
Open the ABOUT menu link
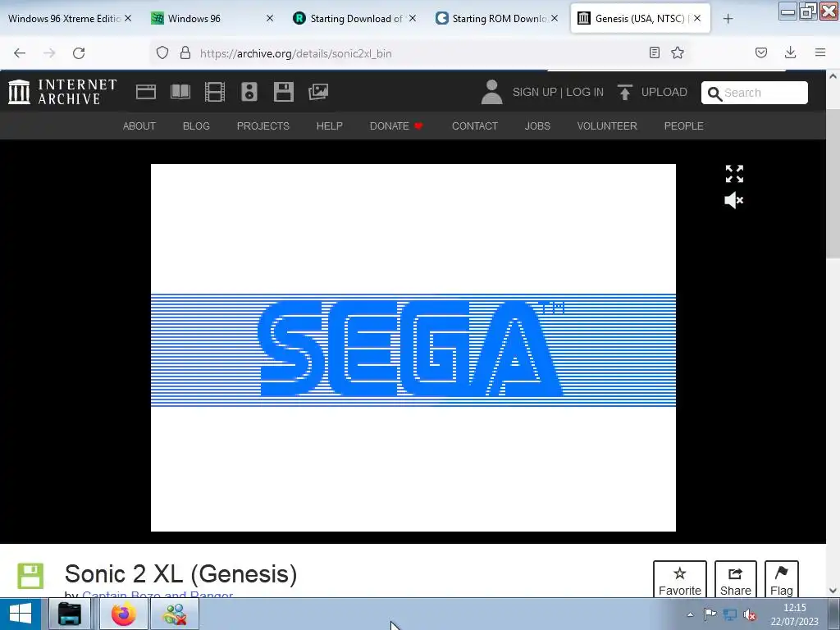(x=139, y=126)
